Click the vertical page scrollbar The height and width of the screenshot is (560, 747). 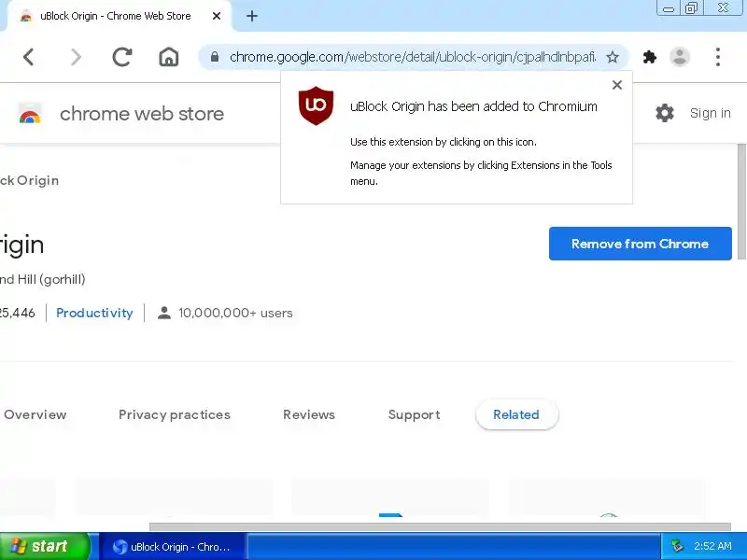coord(741,202)
